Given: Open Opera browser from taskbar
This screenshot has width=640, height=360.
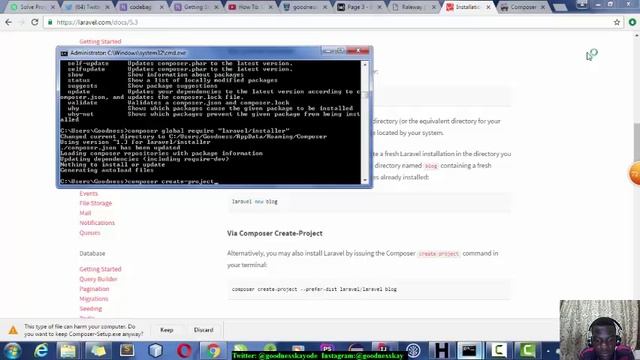Looking at the screenshot, I should pyautogui.click(x=184, y=351).
